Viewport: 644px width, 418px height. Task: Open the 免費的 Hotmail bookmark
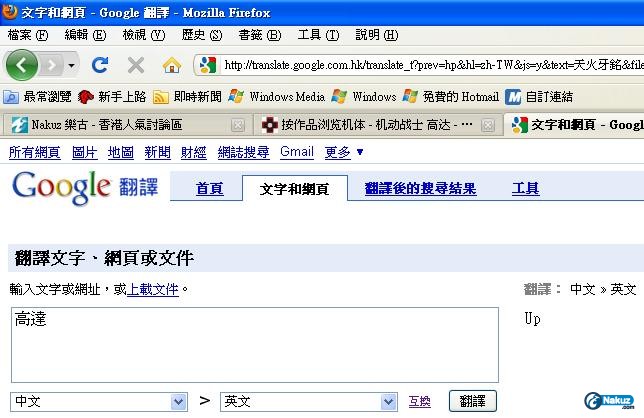pyautogui.click(x=451, y=97)
